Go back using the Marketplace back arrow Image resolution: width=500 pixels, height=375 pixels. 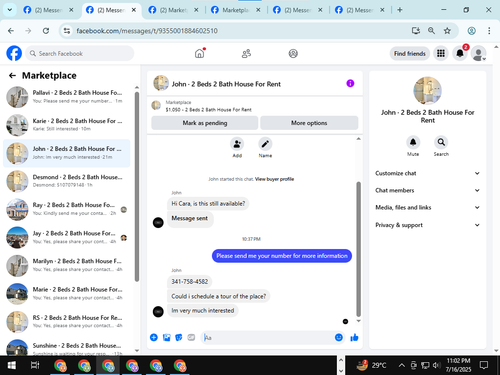coord(12,76)
